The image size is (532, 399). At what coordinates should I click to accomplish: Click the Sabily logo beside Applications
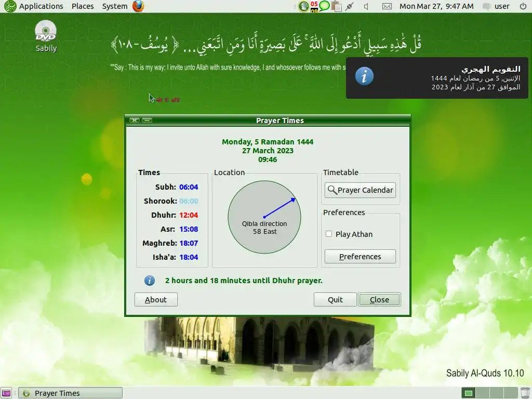coord(10,6)
